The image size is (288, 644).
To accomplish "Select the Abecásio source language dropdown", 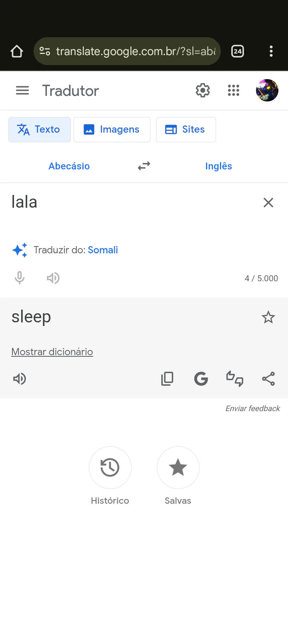I will (x=69, y=166).
